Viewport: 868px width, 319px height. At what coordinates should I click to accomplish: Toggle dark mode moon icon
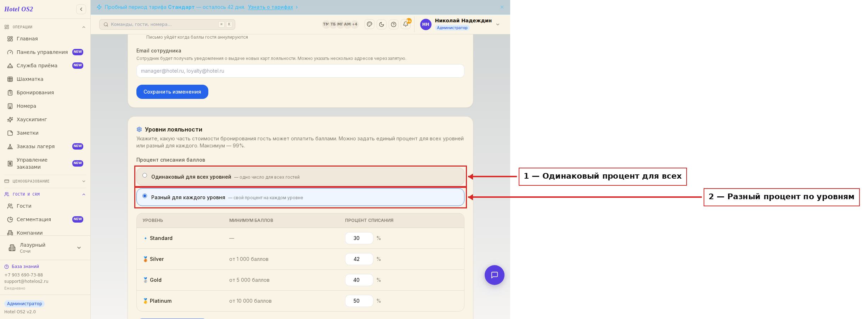(x=382, y=24)
